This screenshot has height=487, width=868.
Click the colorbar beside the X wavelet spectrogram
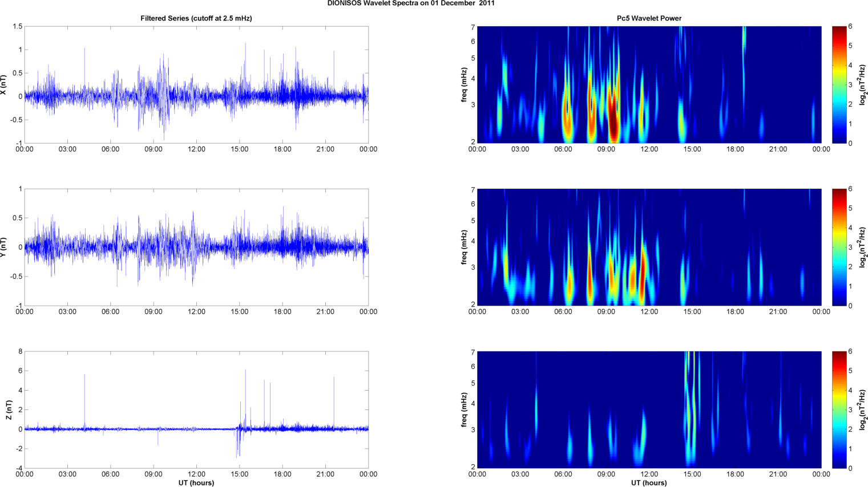(x=839, y=85)
